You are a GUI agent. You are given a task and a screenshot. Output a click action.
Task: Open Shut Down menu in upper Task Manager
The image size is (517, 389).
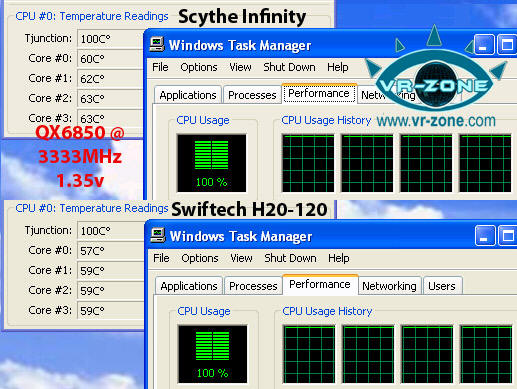[x=289, y=67]
